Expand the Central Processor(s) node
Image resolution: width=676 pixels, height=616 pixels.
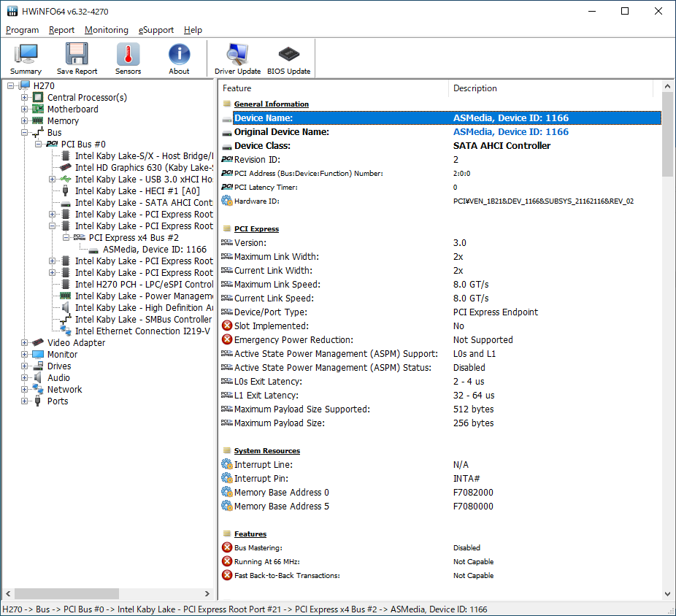click(25, 97)
